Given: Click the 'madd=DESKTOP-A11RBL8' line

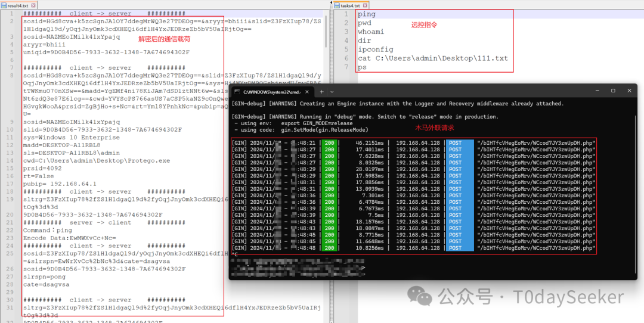Looking at the screenshot, I should pyautogui.click(x=62, y=145).
